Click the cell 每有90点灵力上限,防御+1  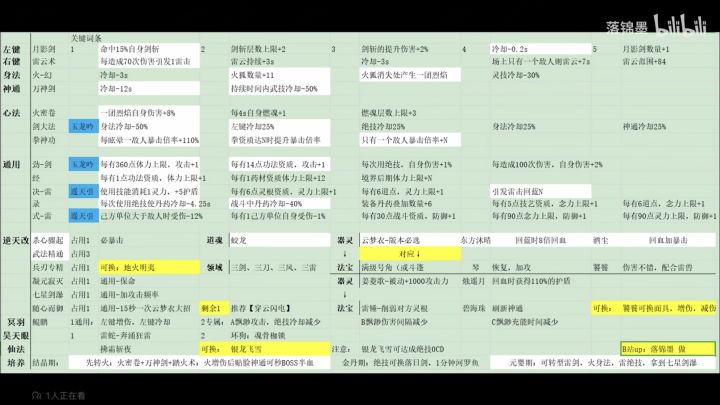(x=669, y=216)
